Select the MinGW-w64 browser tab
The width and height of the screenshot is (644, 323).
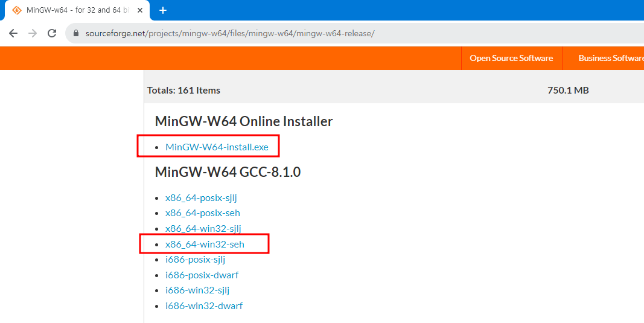[77, 10]
